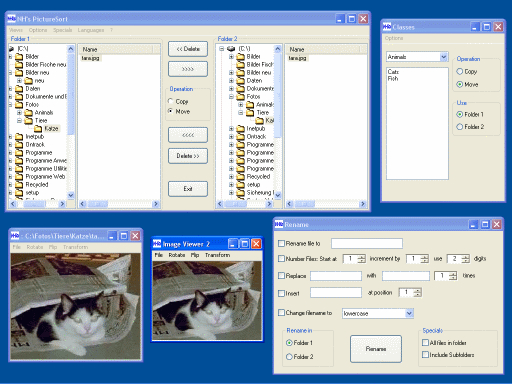Click the Exit button in PictureSort
The width and height of the screenshot is (512, 384).
click(x=188, y=189)
